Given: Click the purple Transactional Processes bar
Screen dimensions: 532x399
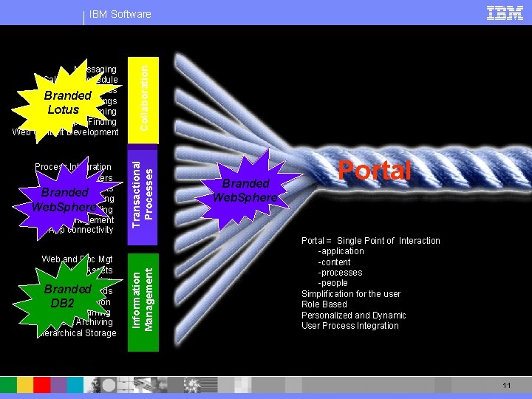Looking at the screenshot, I should point(143,195).
